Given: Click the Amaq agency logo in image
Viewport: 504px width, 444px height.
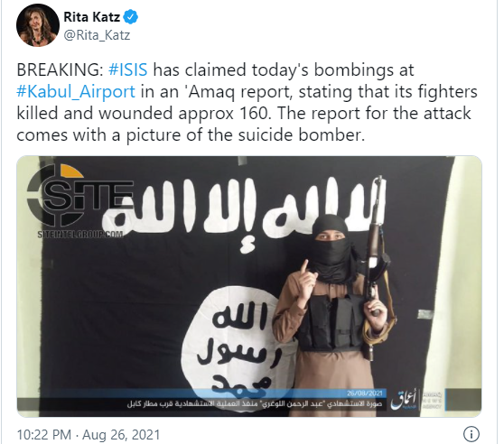Looking at the screenshot, I should pyautogui.click(x=405, y=401).
